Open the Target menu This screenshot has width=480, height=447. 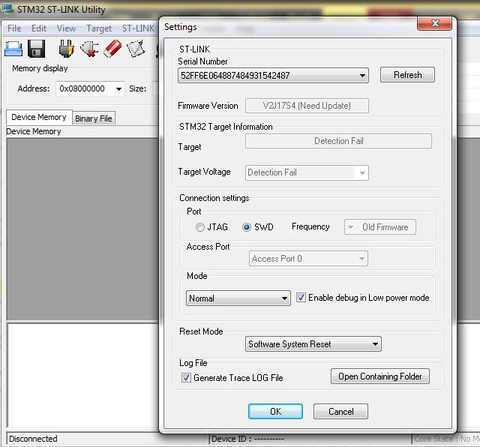pos(99,29)
